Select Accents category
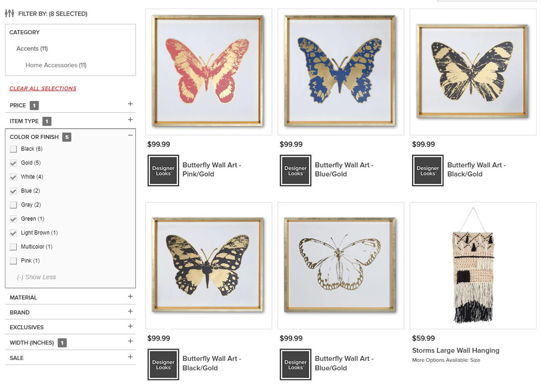Viewport: 542px width, 392px height. (x=32, y=49)
